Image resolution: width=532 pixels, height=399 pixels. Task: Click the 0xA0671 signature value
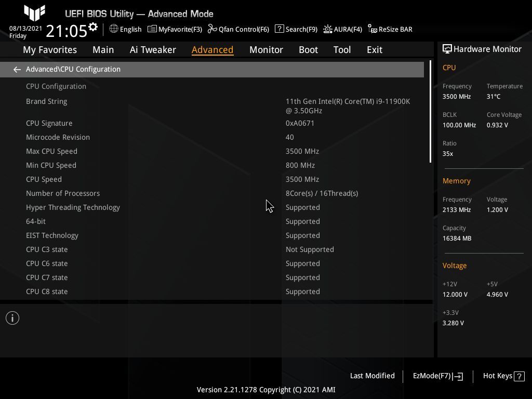pos(300,123)
